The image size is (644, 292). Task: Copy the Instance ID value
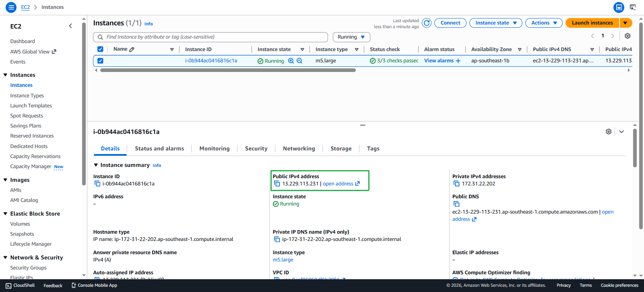pyautogui.click(x=97, y=184)
